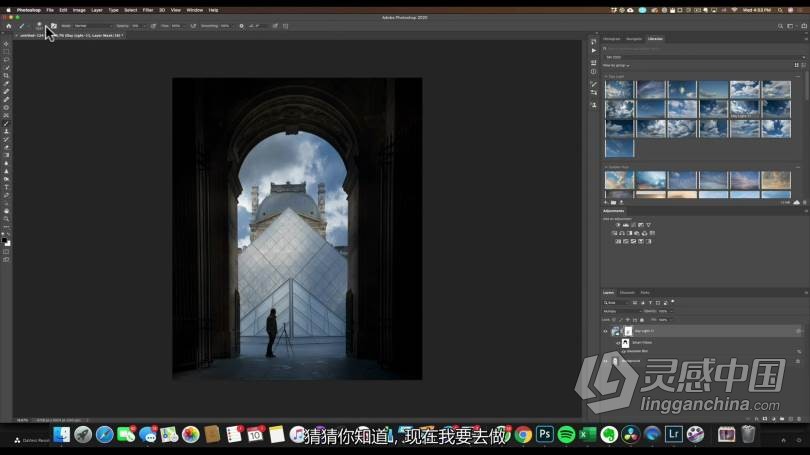The height and width of the screenshot is (455, 810).
Task: Toggle layer filtering switch on or off
Action: 673,302
